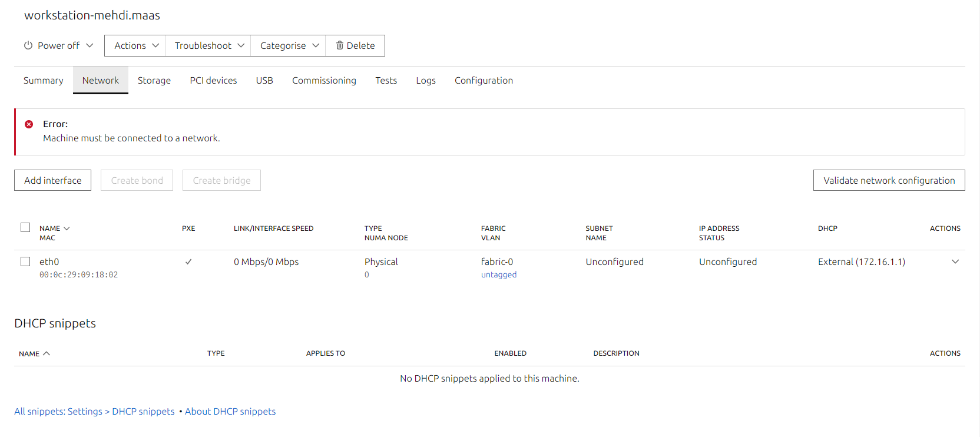Click the workstation-mehdi.maas machine title
The width and height of the screenshot is (980, 437).
(x=92, y=15)
